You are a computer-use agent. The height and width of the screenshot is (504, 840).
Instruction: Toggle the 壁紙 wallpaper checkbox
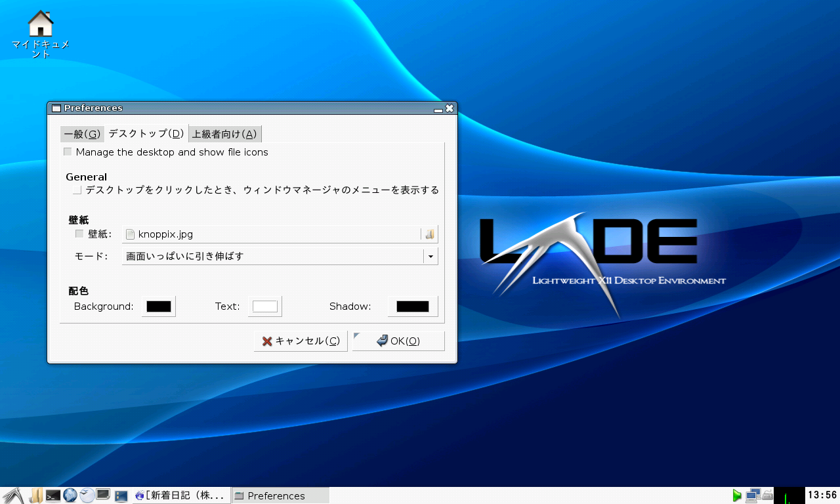(79, 234)
